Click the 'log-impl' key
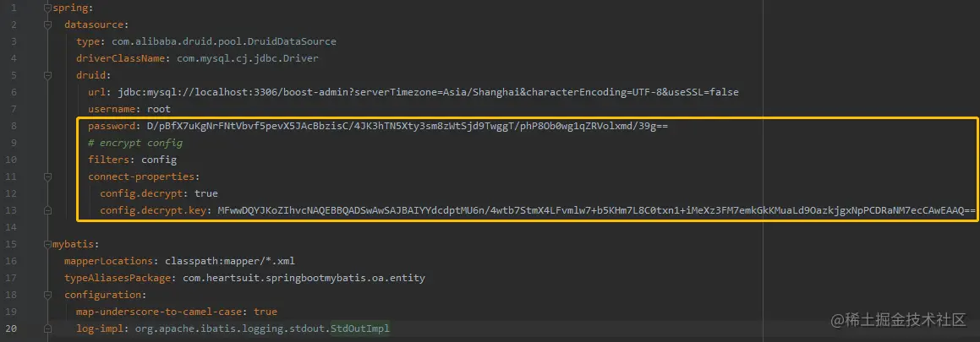 click(100, 328)
